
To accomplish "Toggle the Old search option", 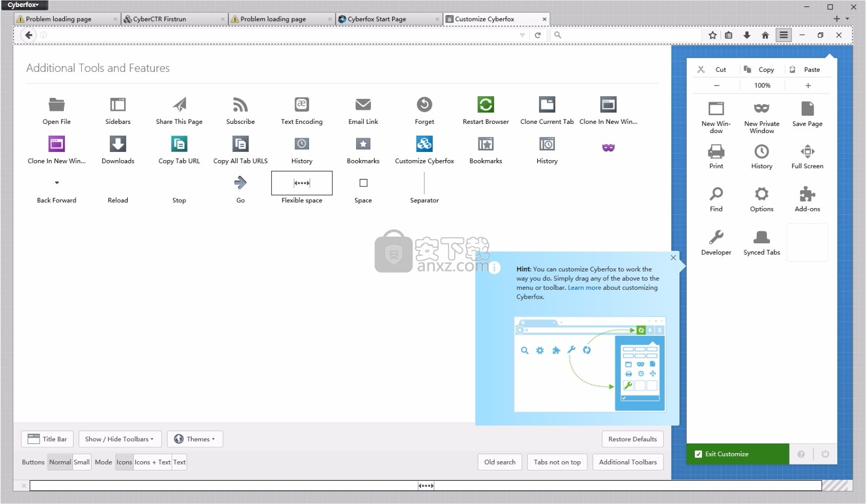I will (x=500, y=462).
